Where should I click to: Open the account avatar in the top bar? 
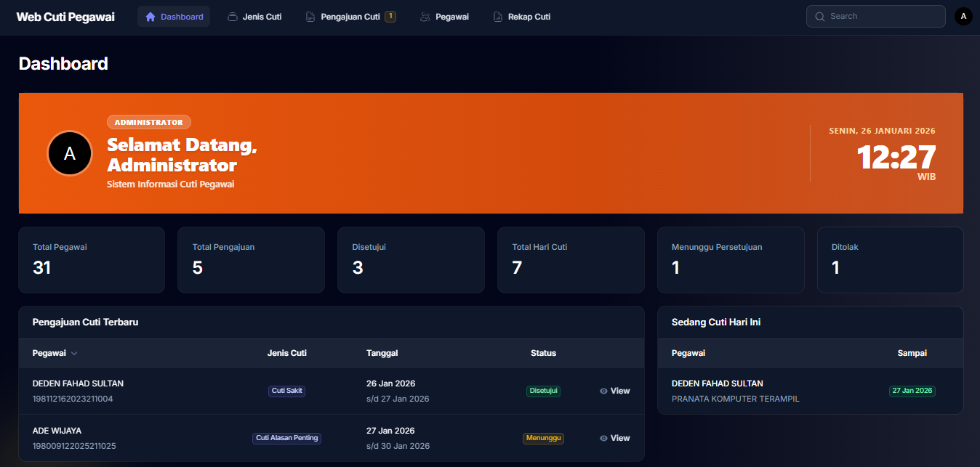click(963, 16)
